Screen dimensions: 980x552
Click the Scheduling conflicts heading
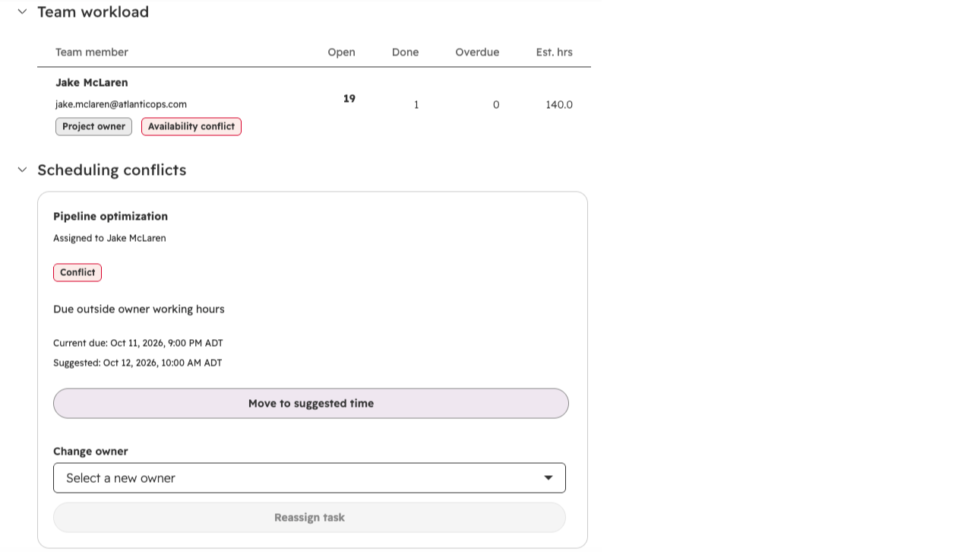tap(112, 170)
